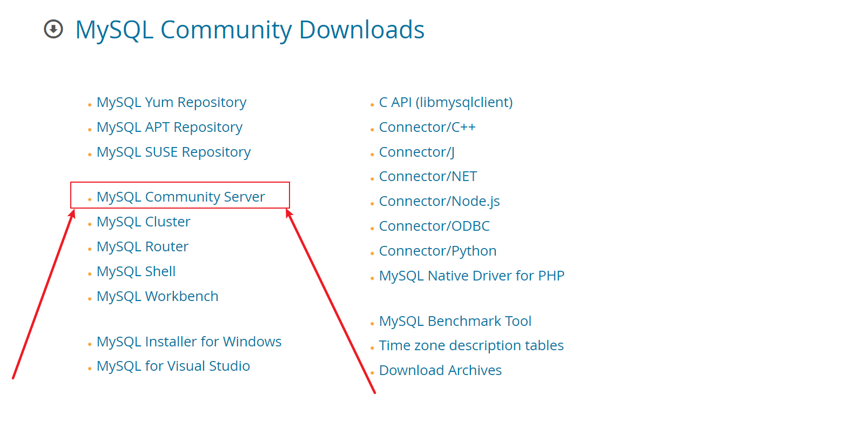Open Connector/Node.js link
This screenshot has height=421, width=868.
pyautogui.click(x=439, y=201)
